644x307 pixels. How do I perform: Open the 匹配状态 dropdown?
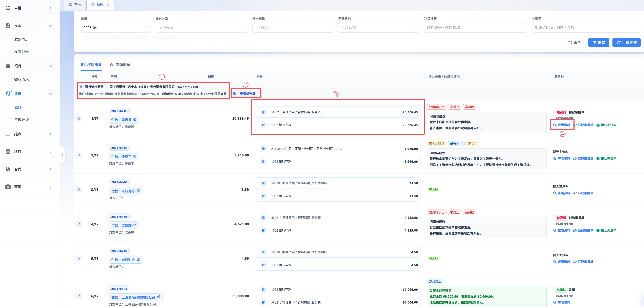[379, 28]
